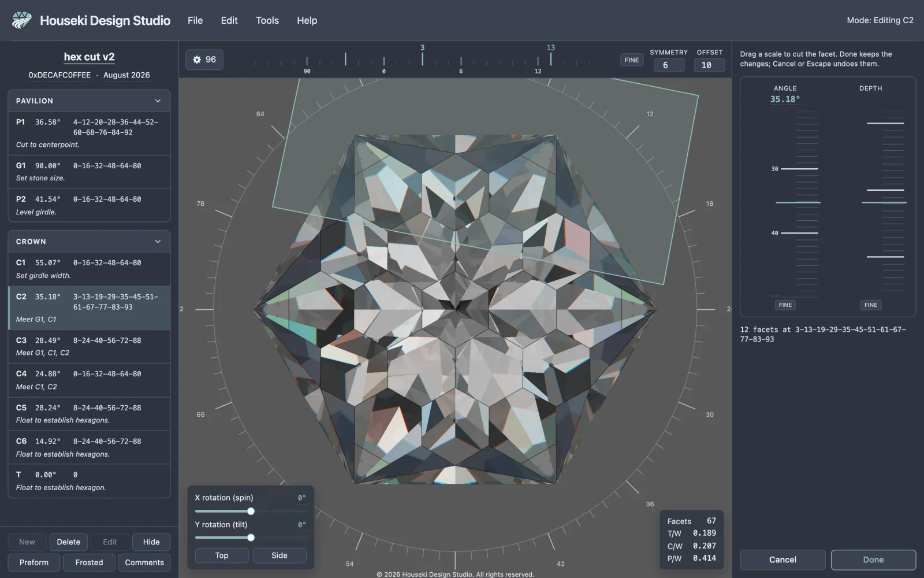Toggle the Frosted view button
Screen dimensions: 924x578
click(x=89, y=562)
